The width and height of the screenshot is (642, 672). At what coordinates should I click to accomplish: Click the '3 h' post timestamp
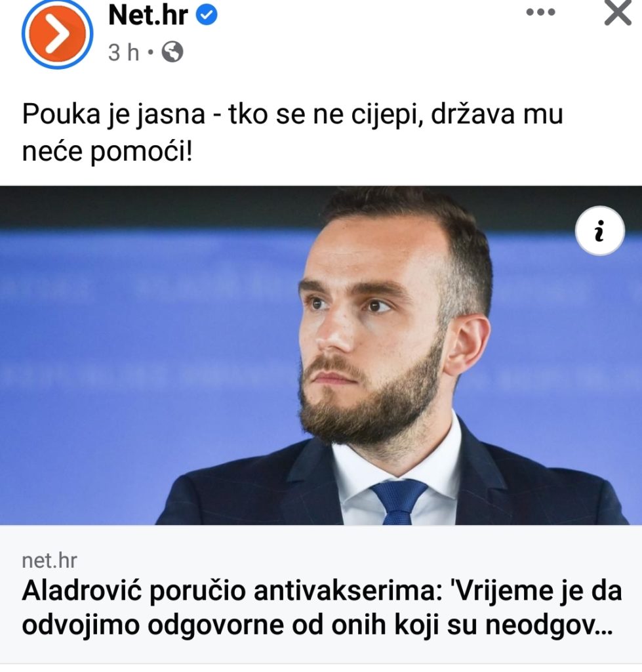point(124,52)
